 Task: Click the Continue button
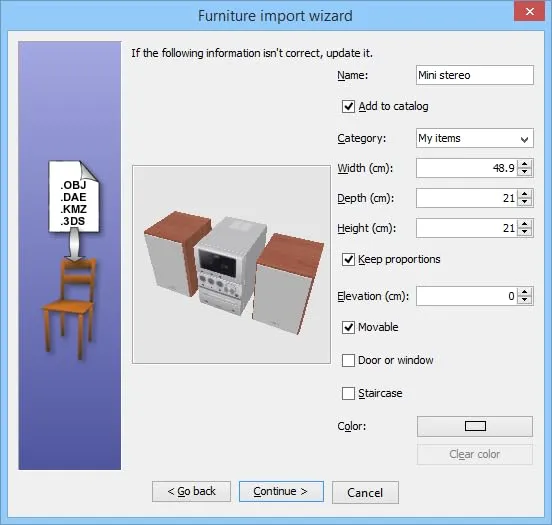click(x=281, y=492)
